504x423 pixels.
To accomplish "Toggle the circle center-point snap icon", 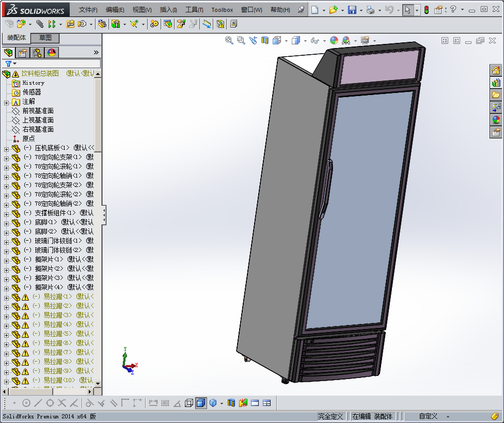I will tap(26, 403).
